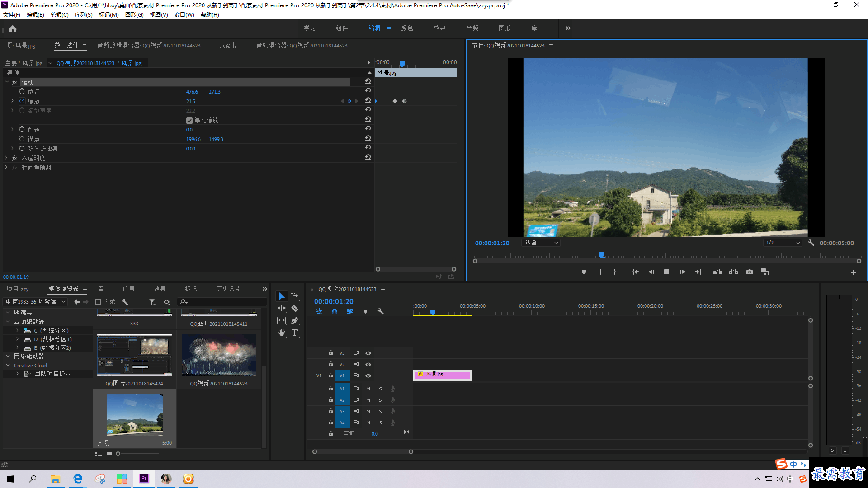Select the Type tool
Screen dimensions: 868x488
click(295, 333)
